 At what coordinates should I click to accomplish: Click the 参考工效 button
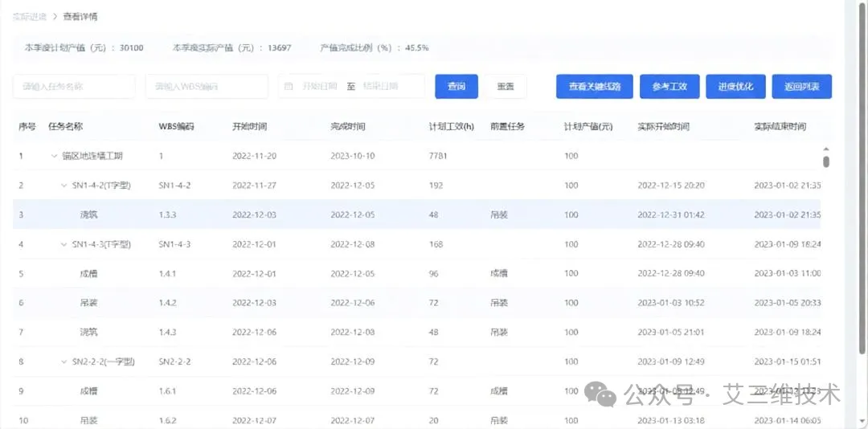[x=669, y=86]
